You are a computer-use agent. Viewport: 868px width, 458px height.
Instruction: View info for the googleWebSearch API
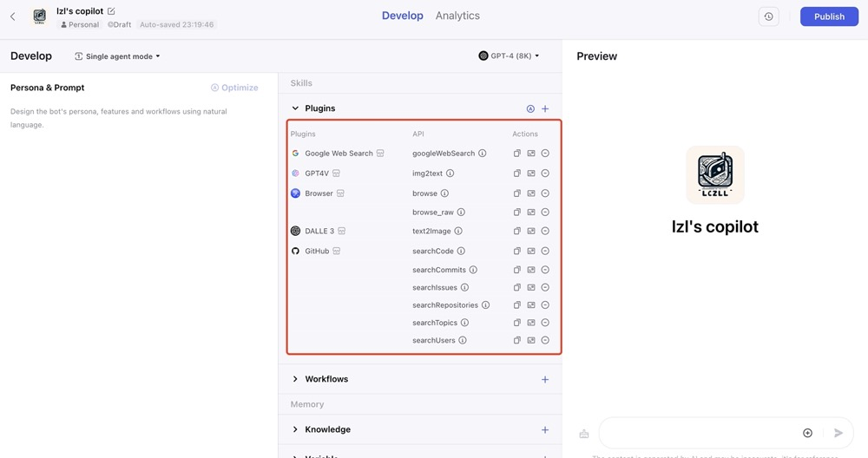[x=482, y=154]
